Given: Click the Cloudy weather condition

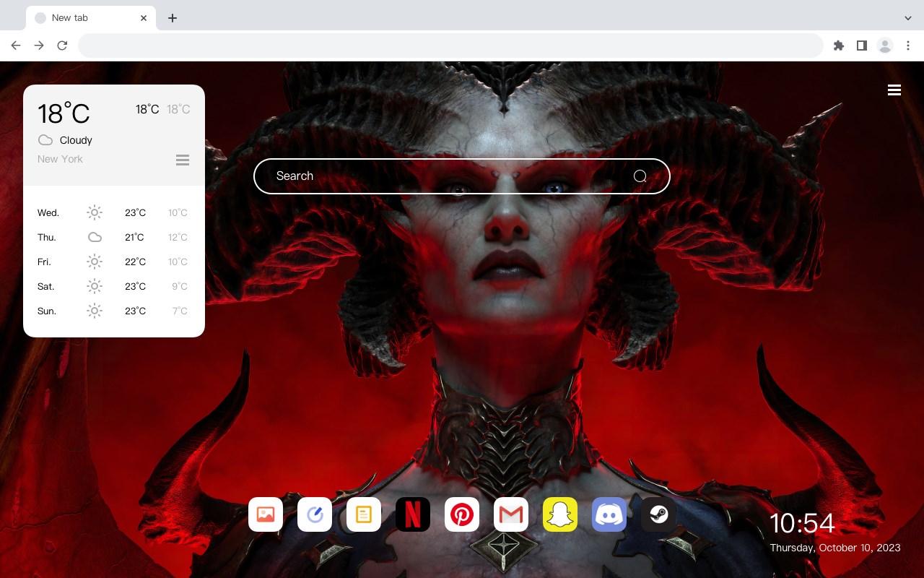Looking at the screenshot, I should pos(76,140).
